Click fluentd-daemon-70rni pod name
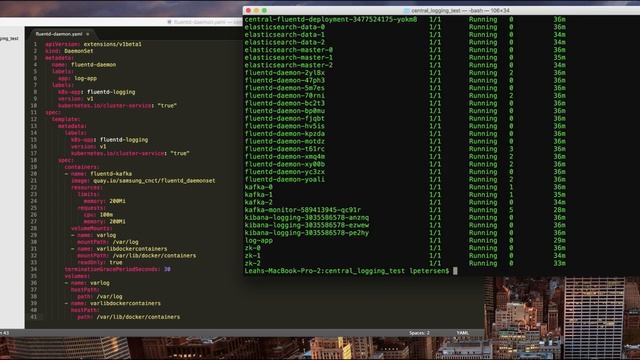 [284, 96]
